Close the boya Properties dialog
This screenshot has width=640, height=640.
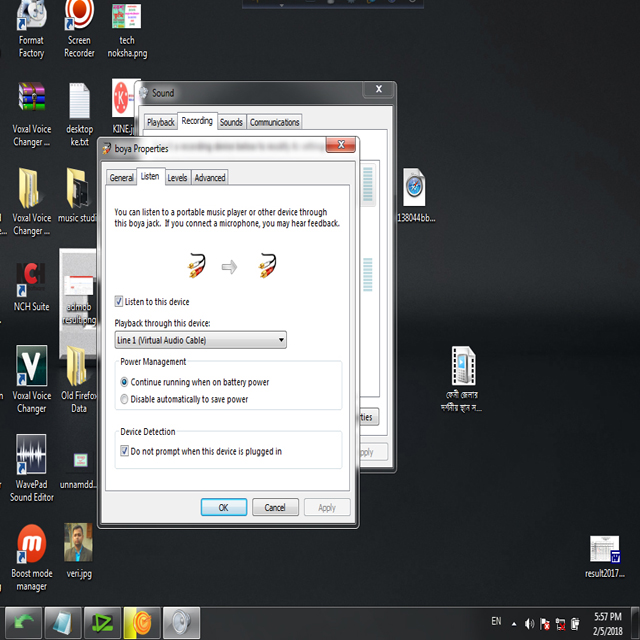coord(341,144)
